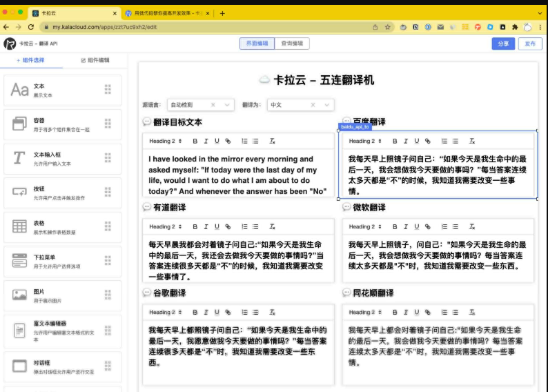Select the 图片 component card
The image size is (548, 392).
point(63,295)
